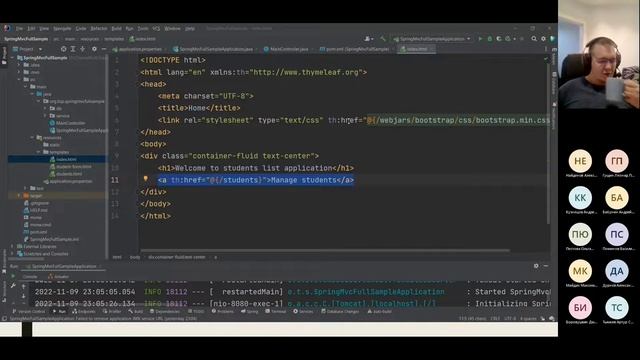Collapse the src folder in project tree
Screen dimensions: 640x360
(19, 79)
